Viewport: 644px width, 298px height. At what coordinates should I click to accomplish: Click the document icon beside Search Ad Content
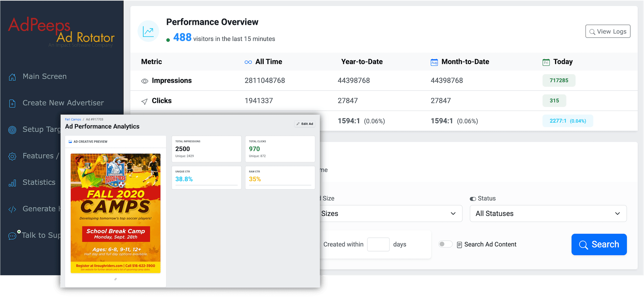(460, 245)
